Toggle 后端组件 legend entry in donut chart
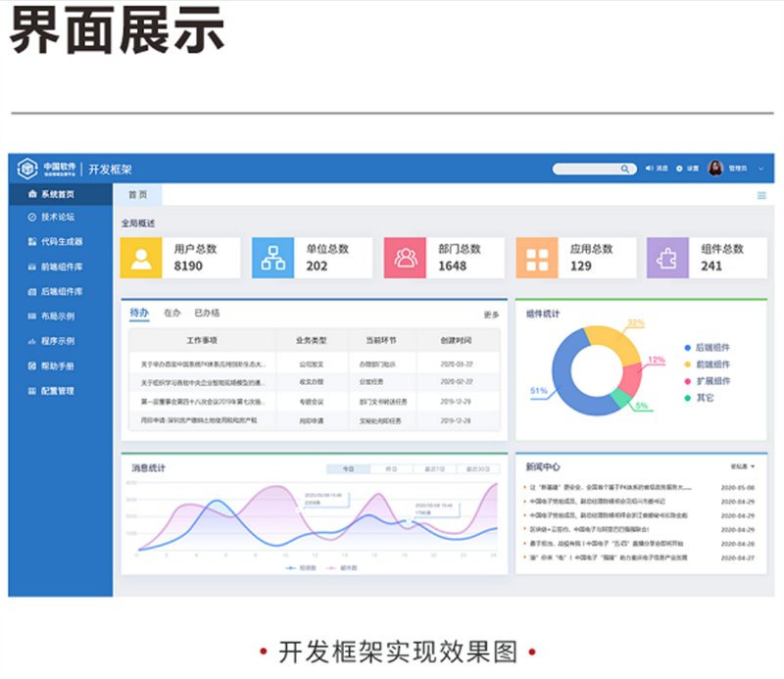Viewport: 784px width, 679px height. tap(707, 348)
